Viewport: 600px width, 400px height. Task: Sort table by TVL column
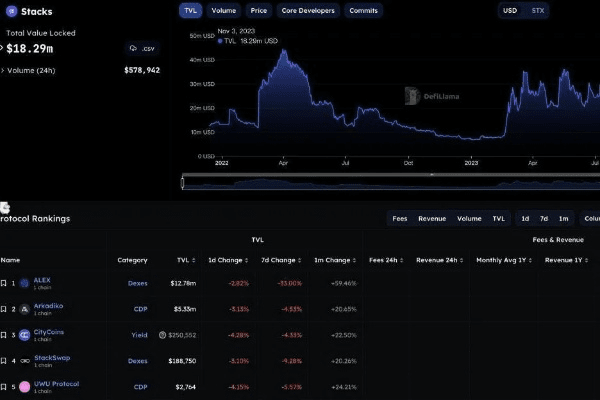click(x=183, y=260)
